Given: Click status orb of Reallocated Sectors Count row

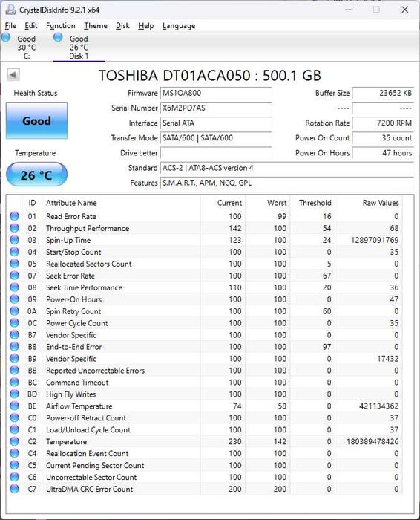Looking at the screenshot, I should click(14, 264).
